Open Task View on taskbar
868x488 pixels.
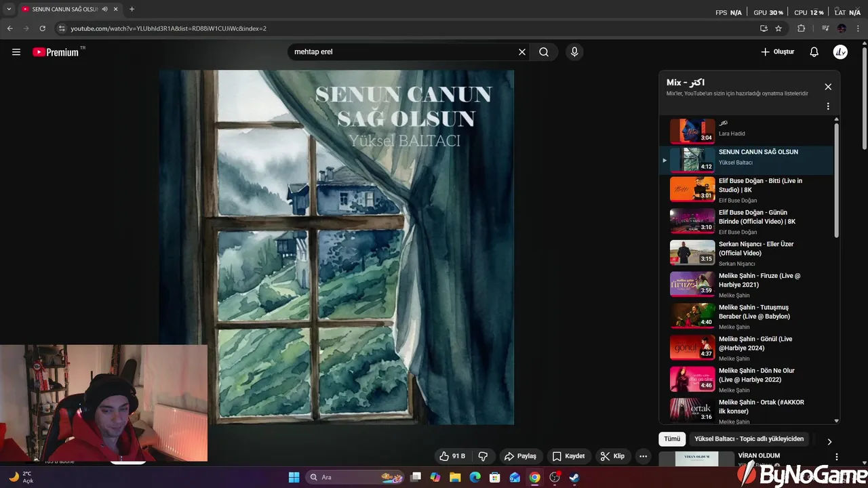pyautogui.click(x=416, y=477)
